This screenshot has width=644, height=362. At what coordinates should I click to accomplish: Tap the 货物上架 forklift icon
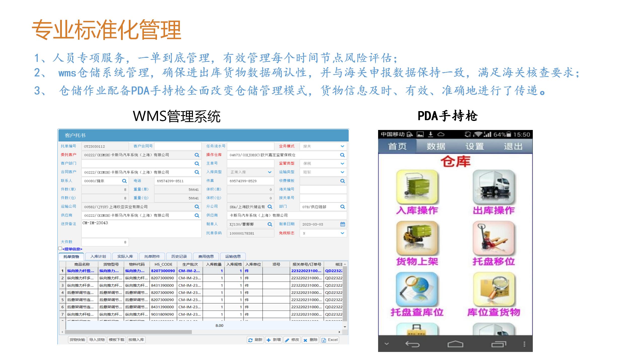tap(417, 238)
